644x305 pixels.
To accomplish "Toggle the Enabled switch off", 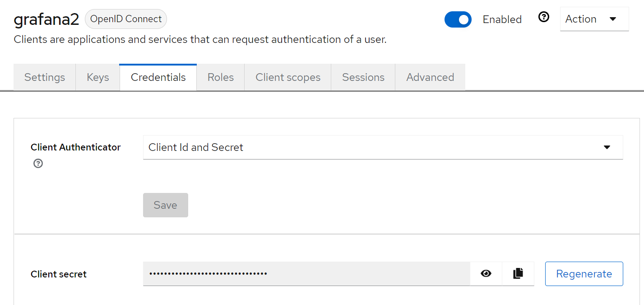I will pos(458,19).
